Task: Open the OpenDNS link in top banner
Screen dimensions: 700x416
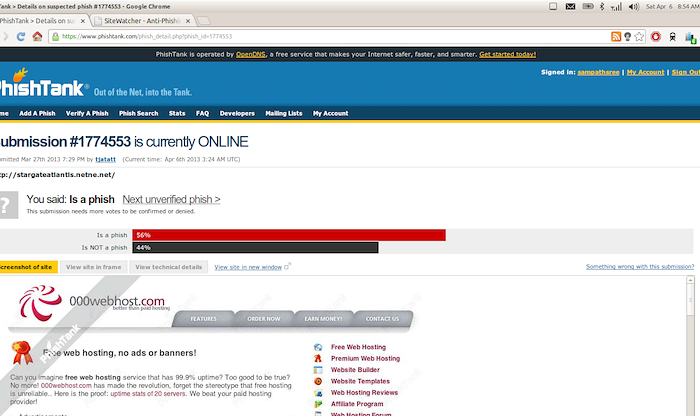Action: coord(251,54)
